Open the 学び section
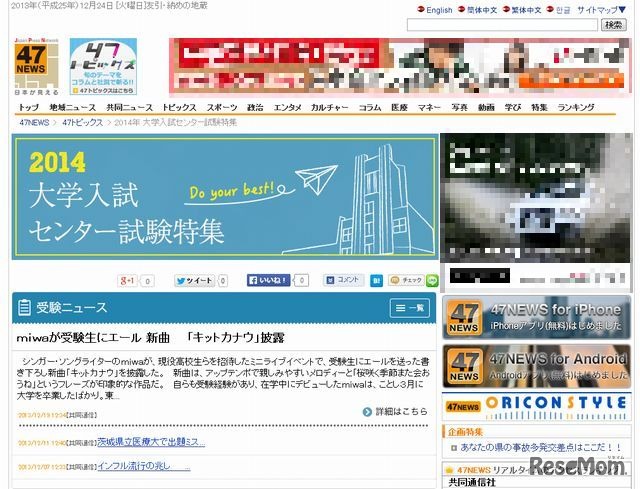Screen dimensions: 640x489 pos(513,107)
